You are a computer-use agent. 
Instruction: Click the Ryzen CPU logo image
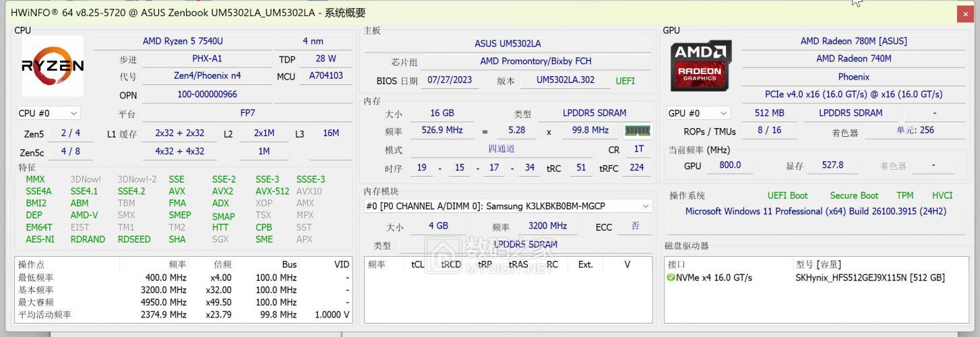pos(53,66)
